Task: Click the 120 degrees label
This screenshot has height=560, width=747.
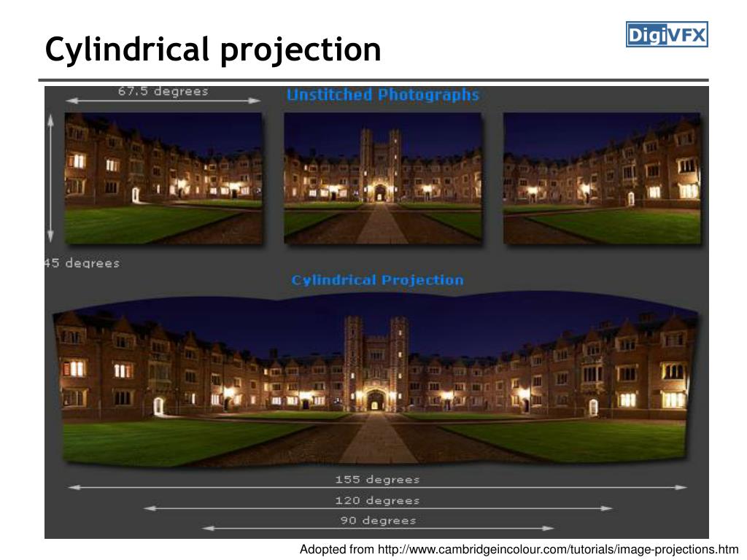Action: [377, 500]
